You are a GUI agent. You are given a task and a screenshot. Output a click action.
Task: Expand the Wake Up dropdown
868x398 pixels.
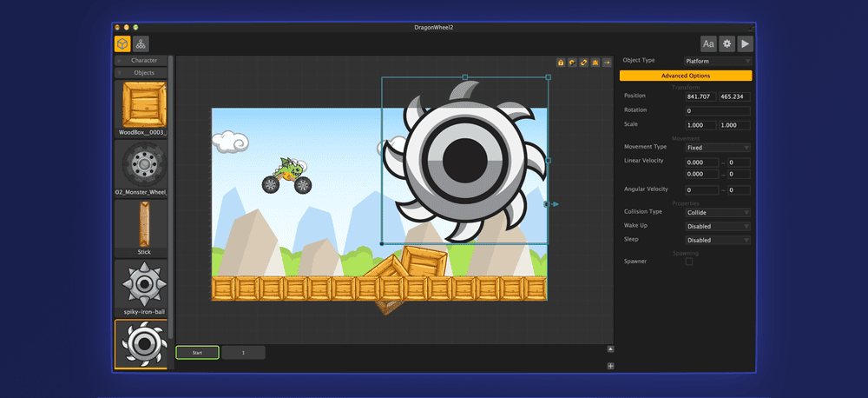point(717,226)
